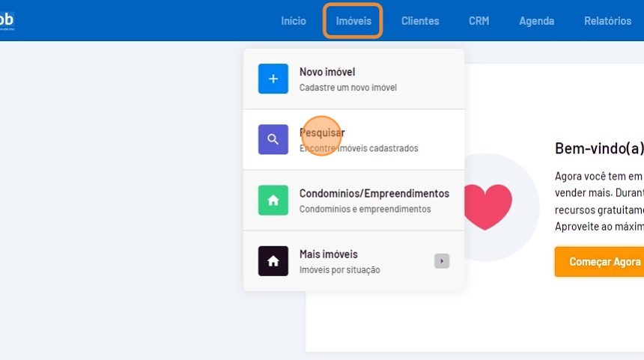Navigate to Relatórios
The image size is (644, 360).
[x=607, y=21]
